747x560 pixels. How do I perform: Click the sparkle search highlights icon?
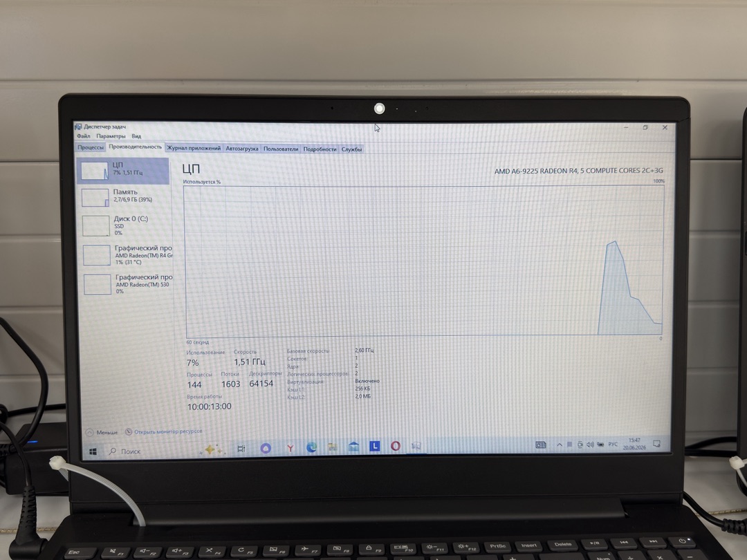(212, 449)
